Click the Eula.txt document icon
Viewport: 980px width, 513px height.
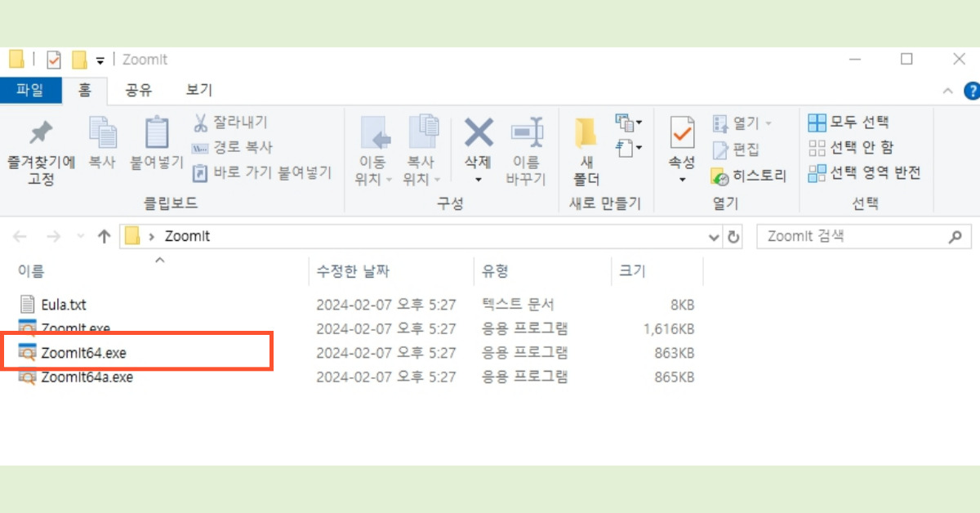click(29, 304)
